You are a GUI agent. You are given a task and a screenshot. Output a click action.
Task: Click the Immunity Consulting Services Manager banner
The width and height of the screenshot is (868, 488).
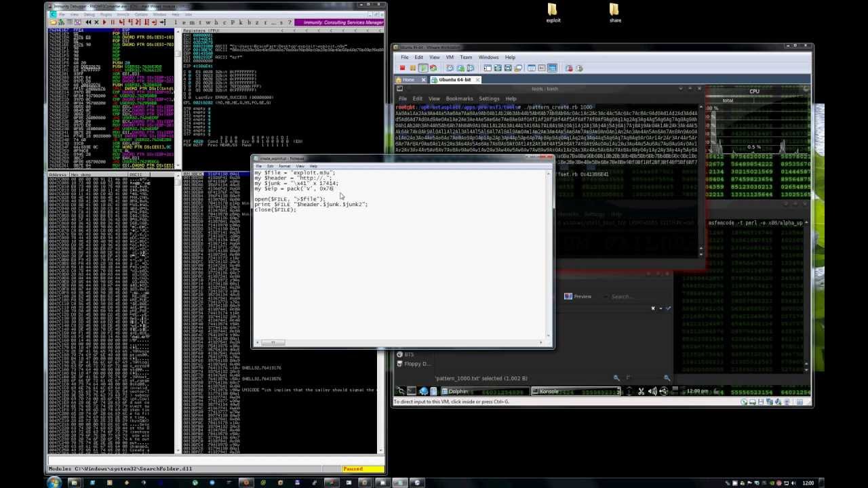340,22
